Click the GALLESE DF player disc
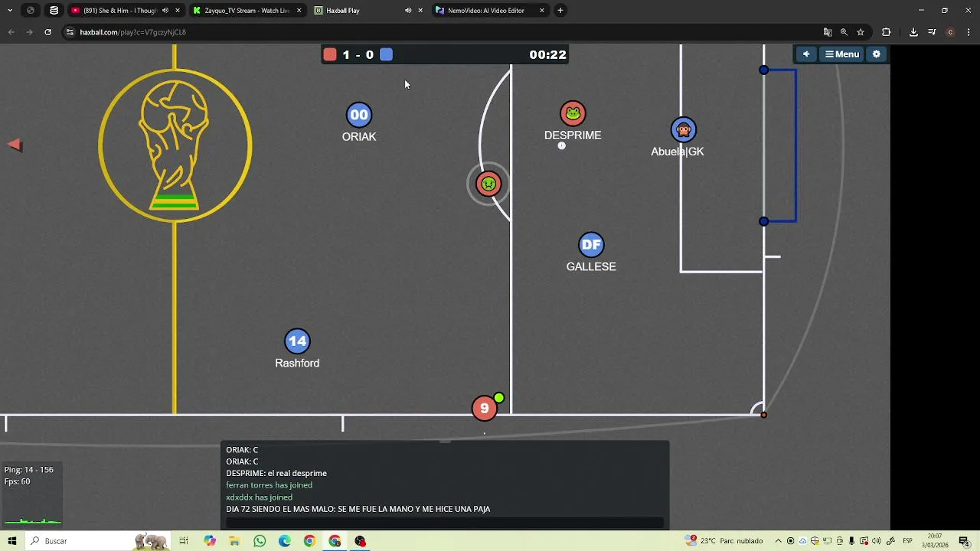980x551 pixels. (591, 245)
